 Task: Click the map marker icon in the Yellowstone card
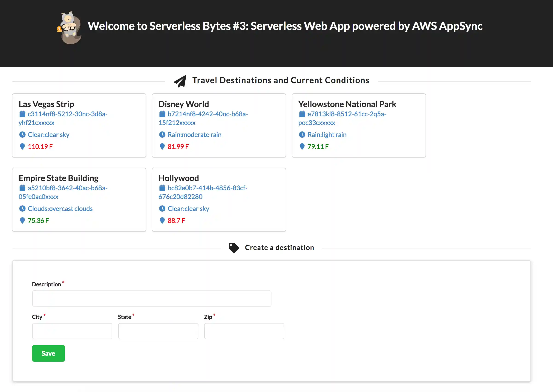pos(302,147)
